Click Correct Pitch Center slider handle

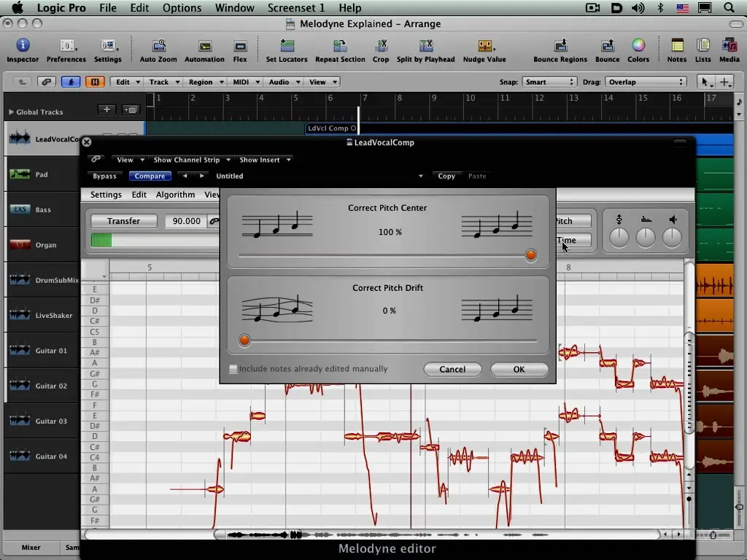click(x=531, y=254)
